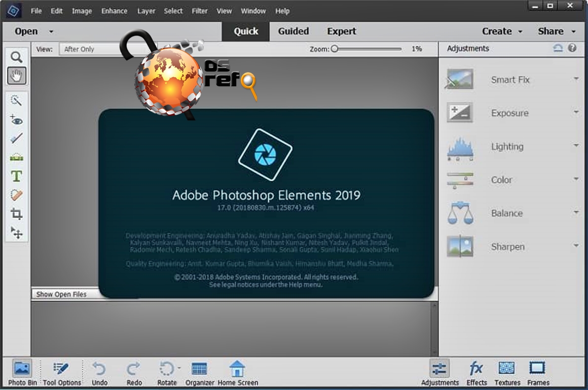Select the Crop tool
Image resolution: width=588 pixels, height=390 pixels.
[17, 214]
